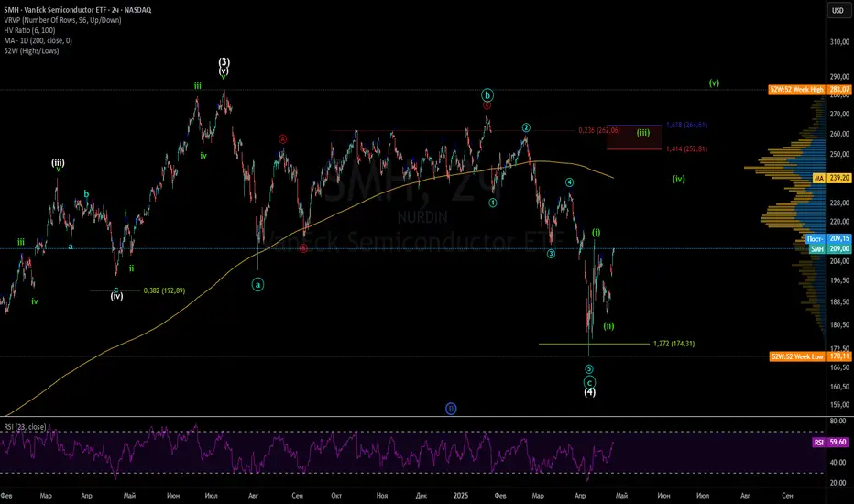
Task: Click the Дек label on time axis
Action: pyautogui.click(x=421, y=495)
